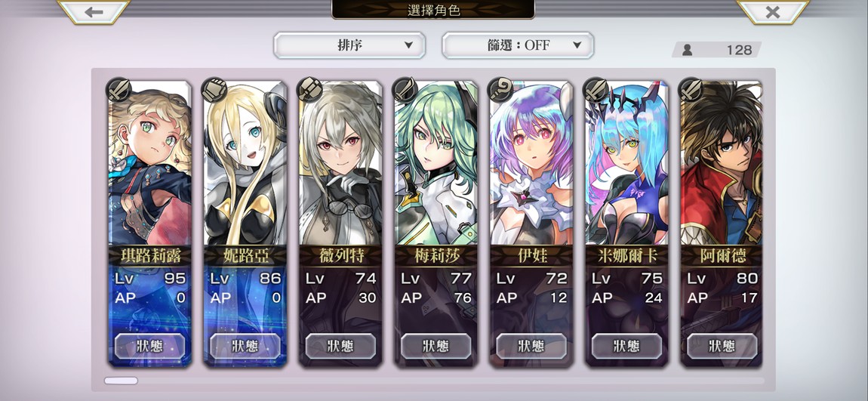Select the character portrait of 薇列特
The image size is (868, 401).
[340, 163]
